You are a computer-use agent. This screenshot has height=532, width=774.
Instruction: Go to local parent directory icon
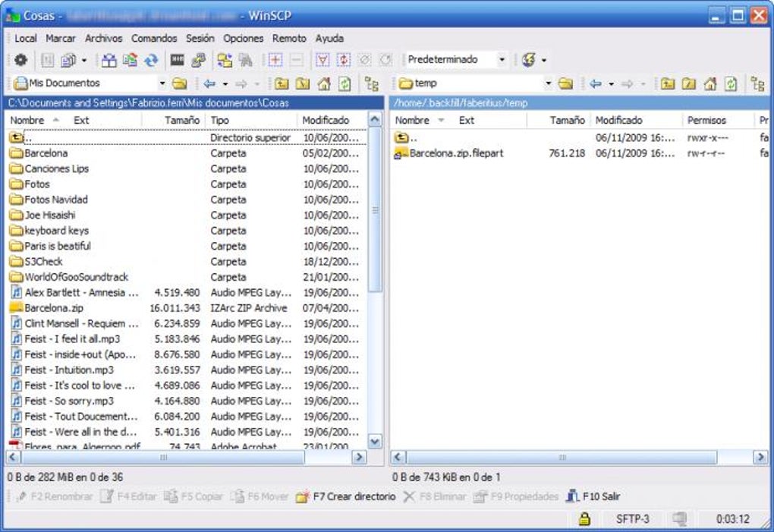pyautogui.click(x=282, y=83)
